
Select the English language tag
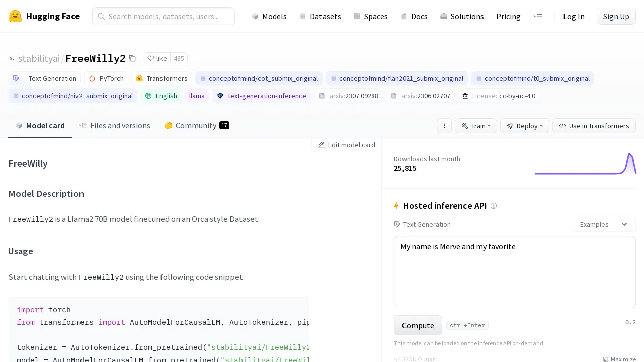(x=161, y=96)
